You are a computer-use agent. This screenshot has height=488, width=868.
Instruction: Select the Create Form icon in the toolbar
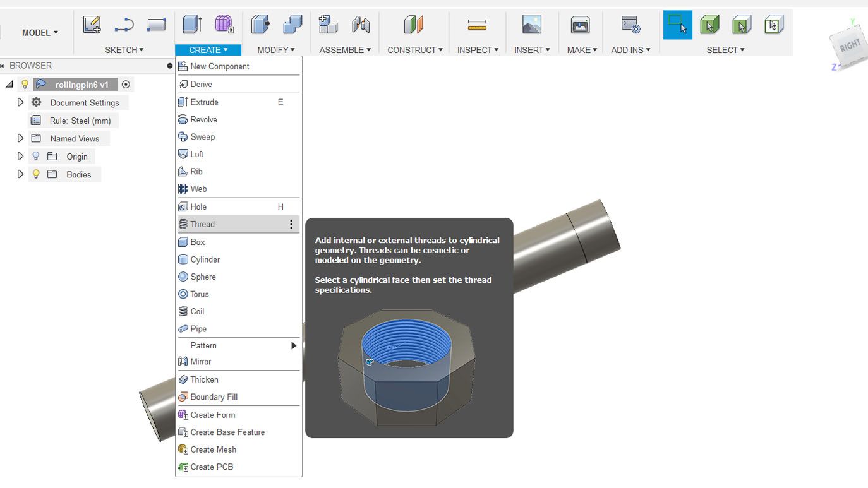click(x=224, y=25)
